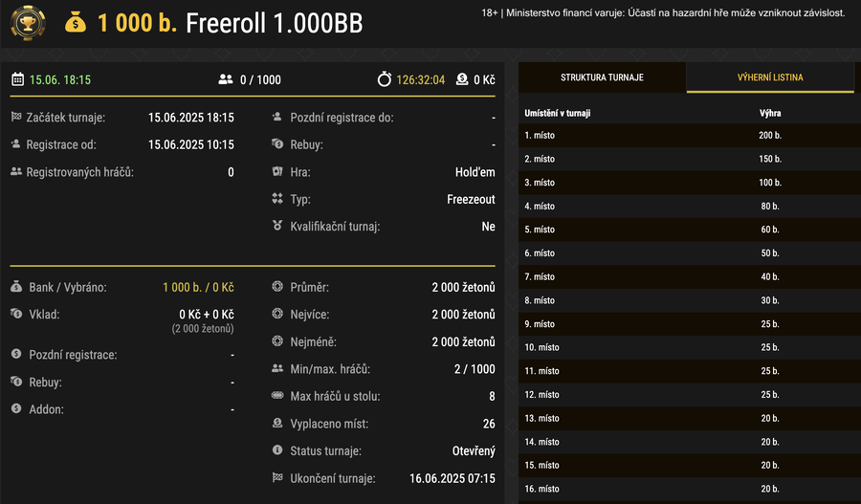Click the 13. místo row
Image resolution: width=861 pixels, height=504 pixels.
tap(690, 418)
